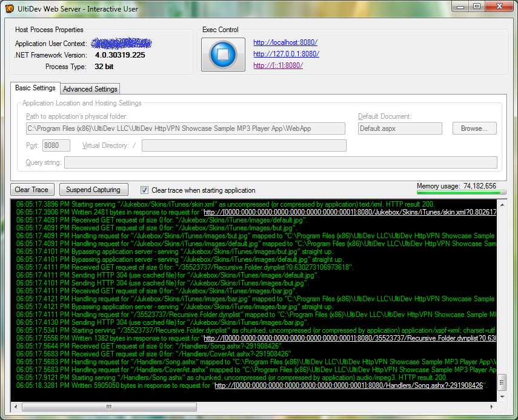
Task: Click the Suspend Capturing button
Action: [x=94, y=190]
